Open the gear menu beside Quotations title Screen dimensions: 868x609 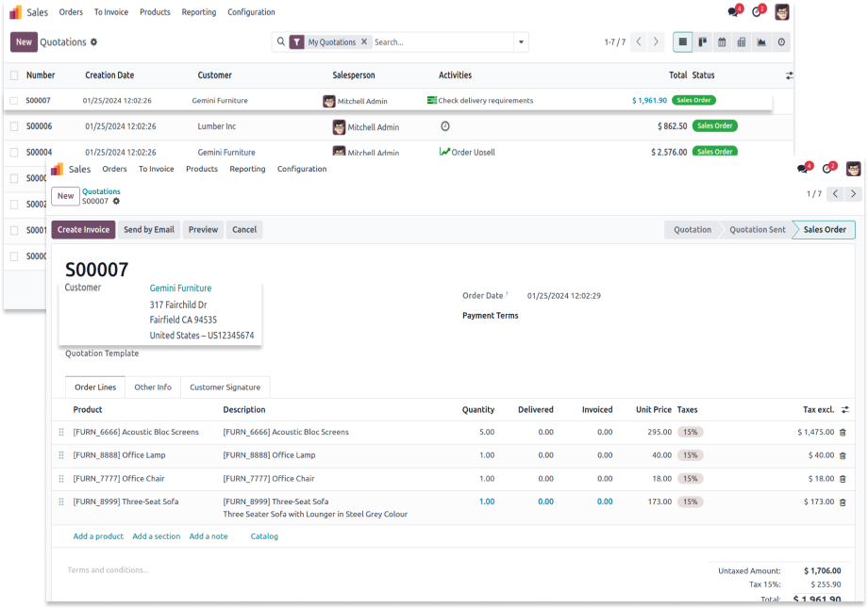click(x=93, y=42)
